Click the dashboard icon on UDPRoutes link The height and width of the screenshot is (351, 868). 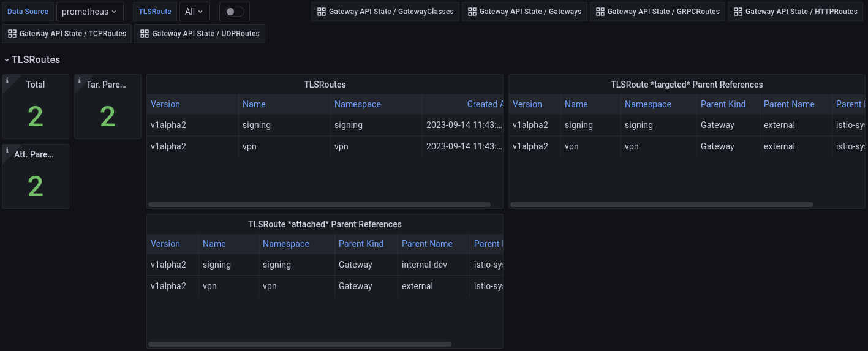[x=145, y=34]
